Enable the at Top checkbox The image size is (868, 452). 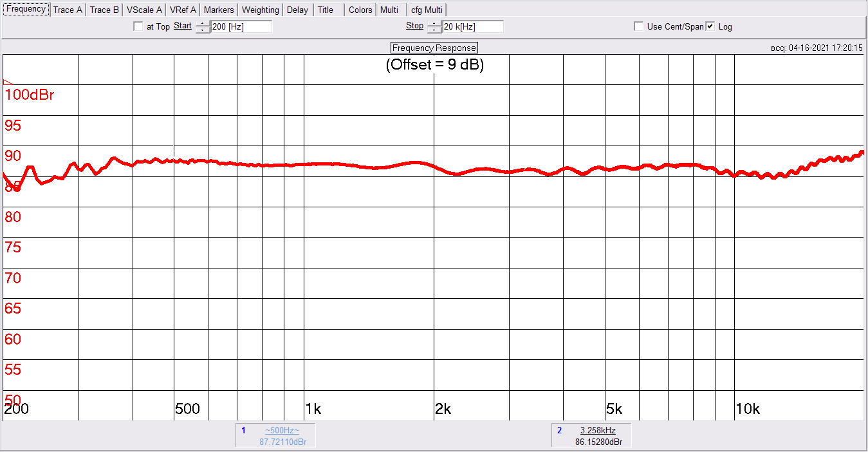[x=138, y=26]
